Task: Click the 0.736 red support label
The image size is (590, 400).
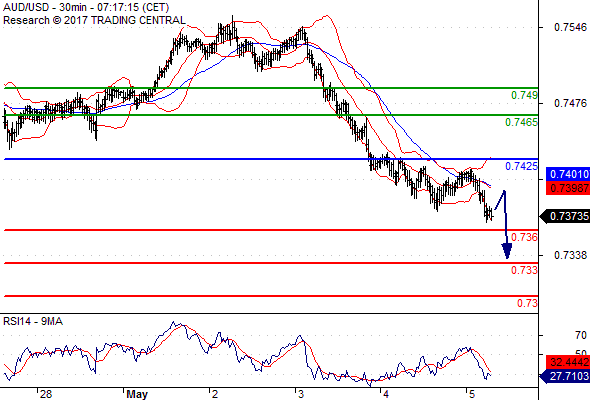Action: pos(524,237)
